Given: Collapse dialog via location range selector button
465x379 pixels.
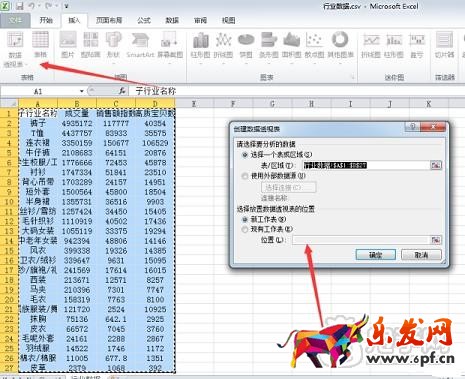Looking at the screenshot, I should pos(436,240).
